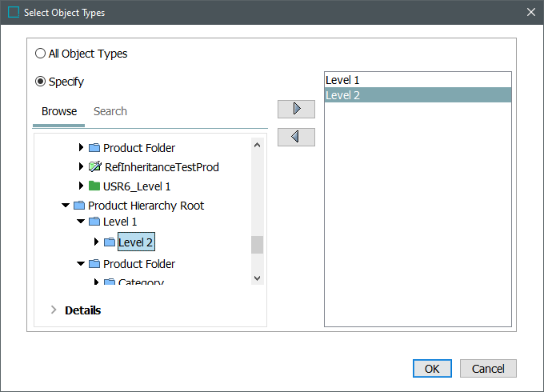Click the add right-arrow button

(x=296, y=109)
